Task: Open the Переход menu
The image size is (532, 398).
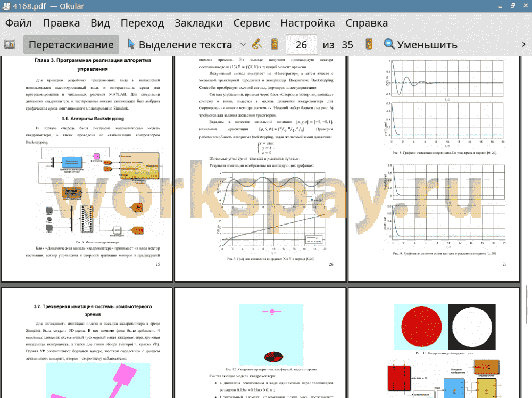Action: pos(142,23)
